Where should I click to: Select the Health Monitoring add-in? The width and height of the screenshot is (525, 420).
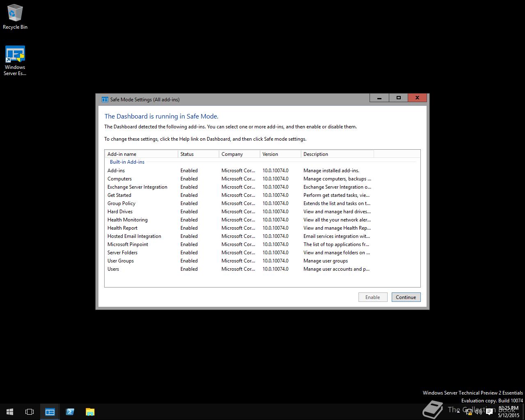pyautogui.click(x=240, y=220)
